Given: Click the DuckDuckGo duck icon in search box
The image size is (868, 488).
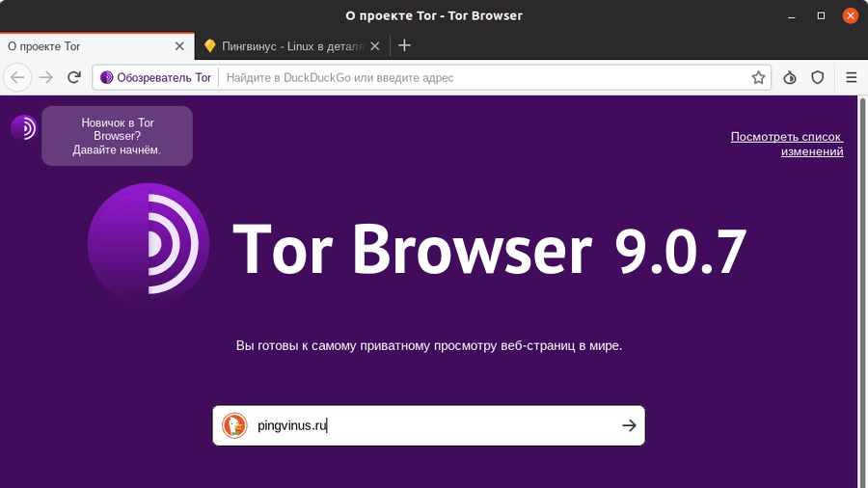Looking at the screenshot, I should coord(234,425).
